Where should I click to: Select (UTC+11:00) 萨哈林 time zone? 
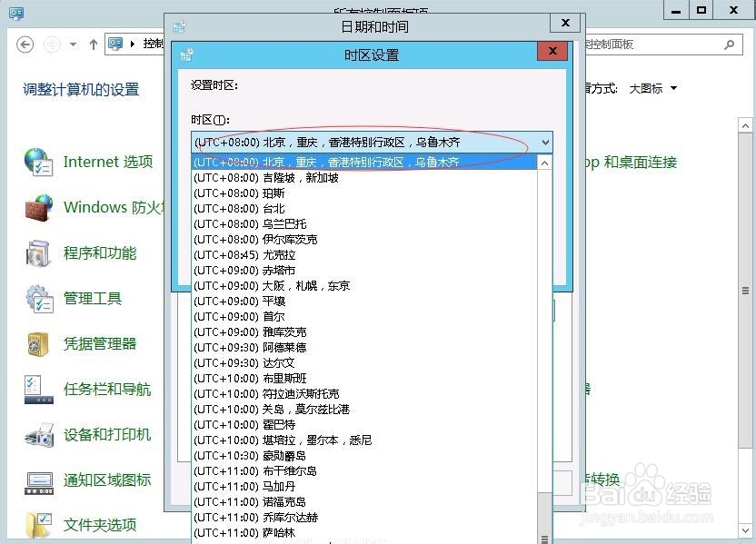point(364,532)
